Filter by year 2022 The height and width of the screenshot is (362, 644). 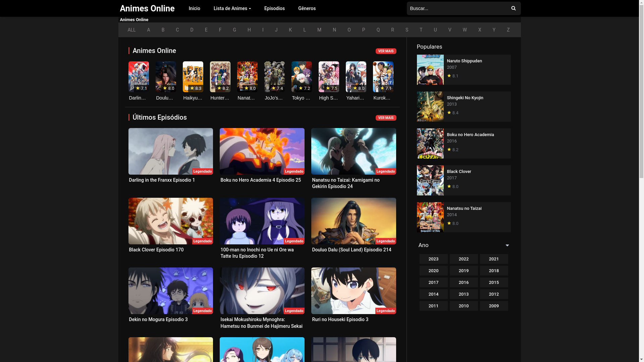click(x=464, y=259)
